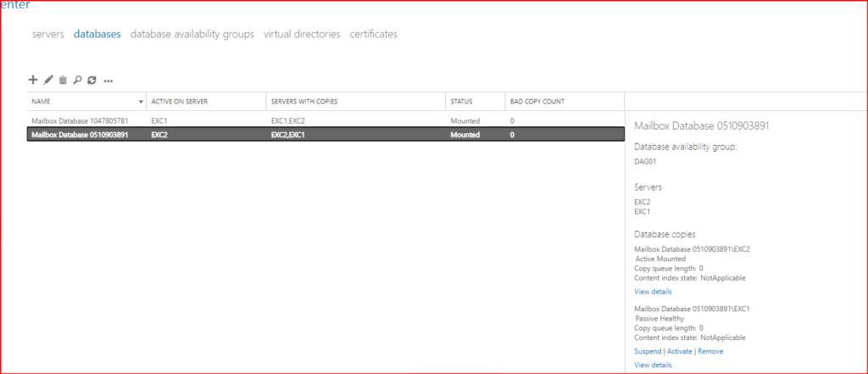This screenshot has height=374, width=868.
Task: Sort by ACTIVE ON SERVER column header
Action: point(180,102)
